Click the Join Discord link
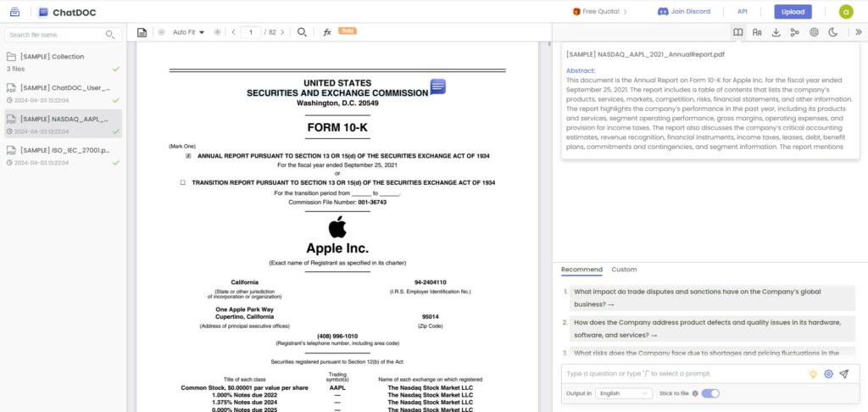Image resolution: width=868 pixels, height=412 pixels. pyautogui.click(x=684, y=11)
